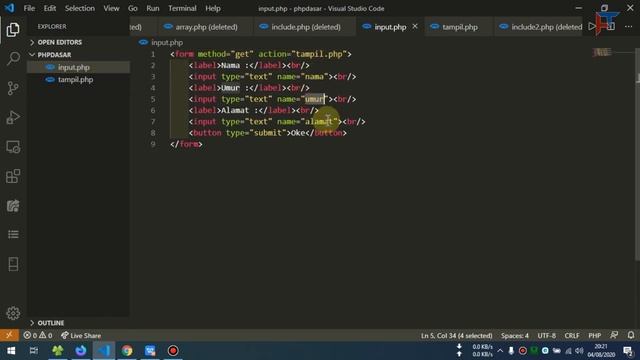The width and height of the screenshot is (640, 360).
Task: Change indentation via Spaces: 4
Action: coord(515,336)
